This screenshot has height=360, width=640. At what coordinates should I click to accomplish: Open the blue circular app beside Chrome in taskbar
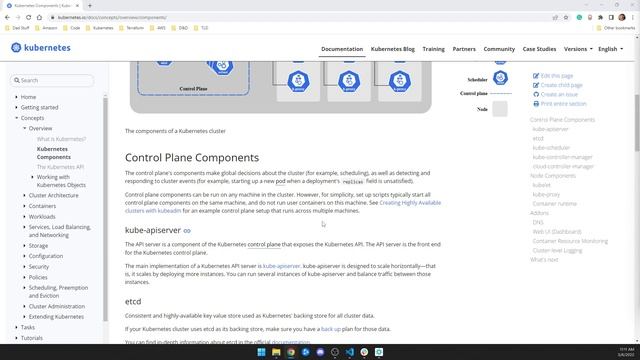pos(305,352)
